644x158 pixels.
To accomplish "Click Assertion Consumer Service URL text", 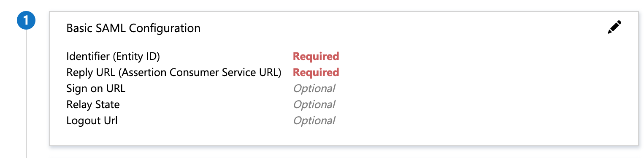I will 200,72.
